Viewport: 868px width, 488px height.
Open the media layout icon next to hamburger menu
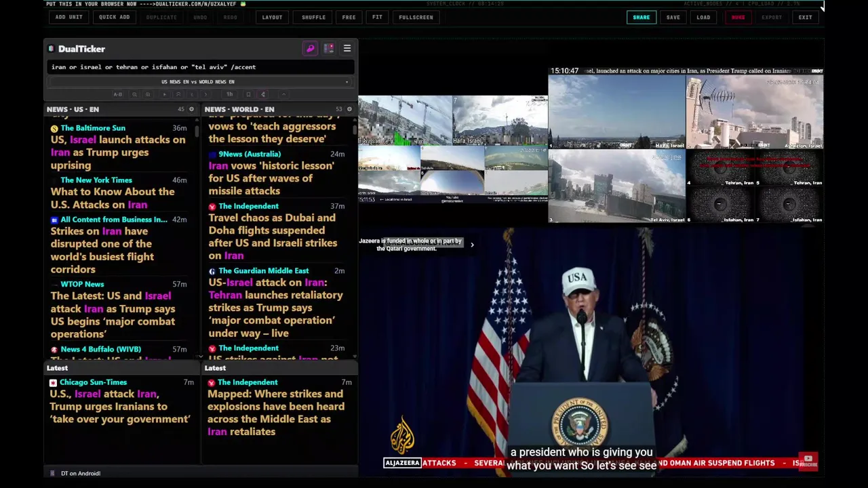tap(328, 49)
